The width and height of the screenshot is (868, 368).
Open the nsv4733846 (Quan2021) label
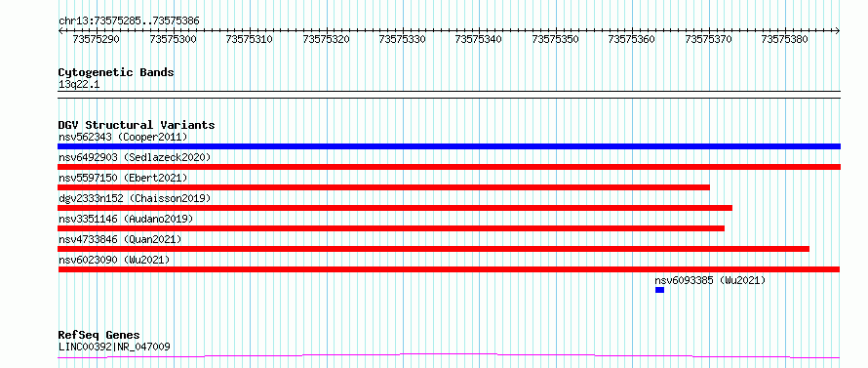[x=120, y=239]
